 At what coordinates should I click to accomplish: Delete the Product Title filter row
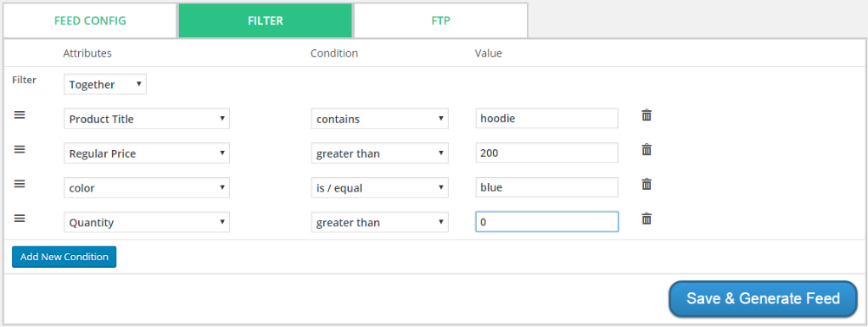coord(646,115)
